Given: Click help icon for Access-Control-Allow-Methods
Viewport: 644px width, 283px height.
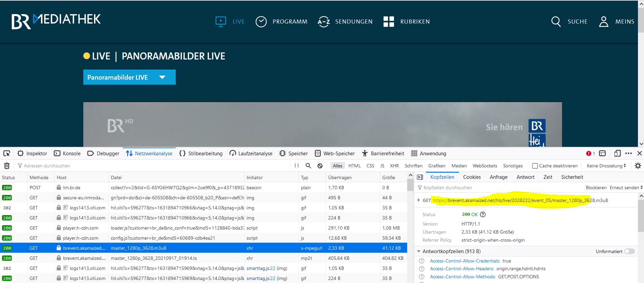Looking at the screenshot, I should [422, 277].
